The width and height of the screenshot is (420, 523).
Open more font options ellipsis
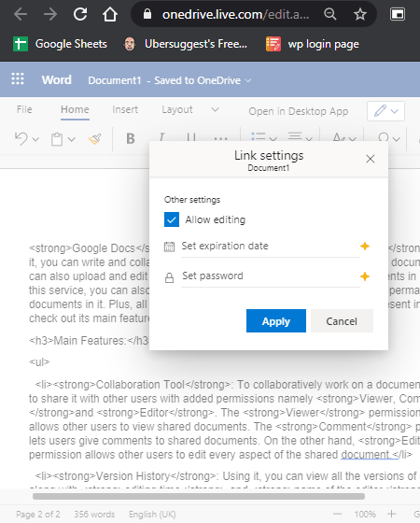click(x=220, y=138)
